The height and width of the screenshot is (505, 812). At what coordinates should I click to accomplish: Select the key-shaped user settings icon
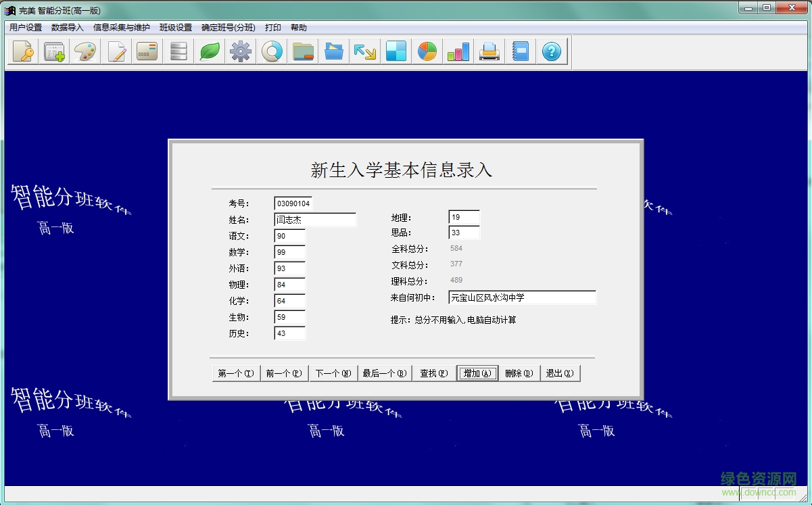coord(23,51)
